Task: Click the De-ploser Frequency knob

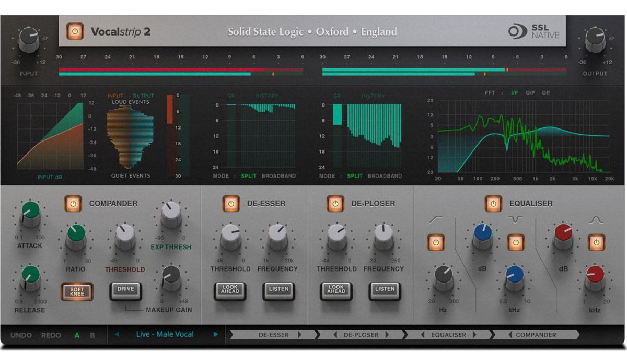Action: pyautogui.click(x=384, y=236)
